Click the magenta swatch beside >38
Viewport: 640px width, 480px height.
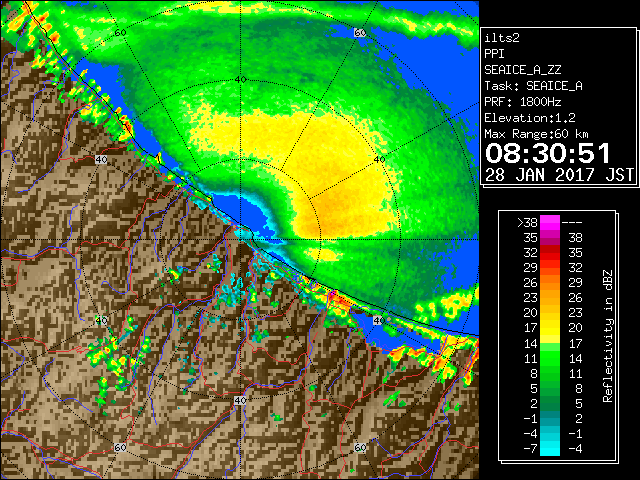click(x=550, y=223)
